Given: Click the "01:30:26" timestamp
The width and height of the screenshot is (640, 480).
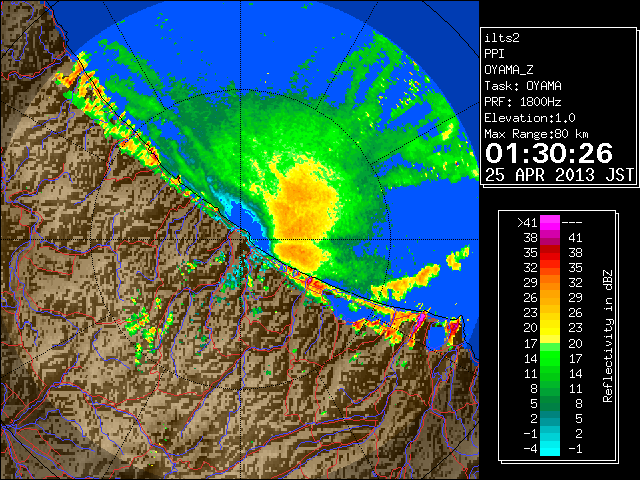Looking at the screenshot, I should (549, 153).
